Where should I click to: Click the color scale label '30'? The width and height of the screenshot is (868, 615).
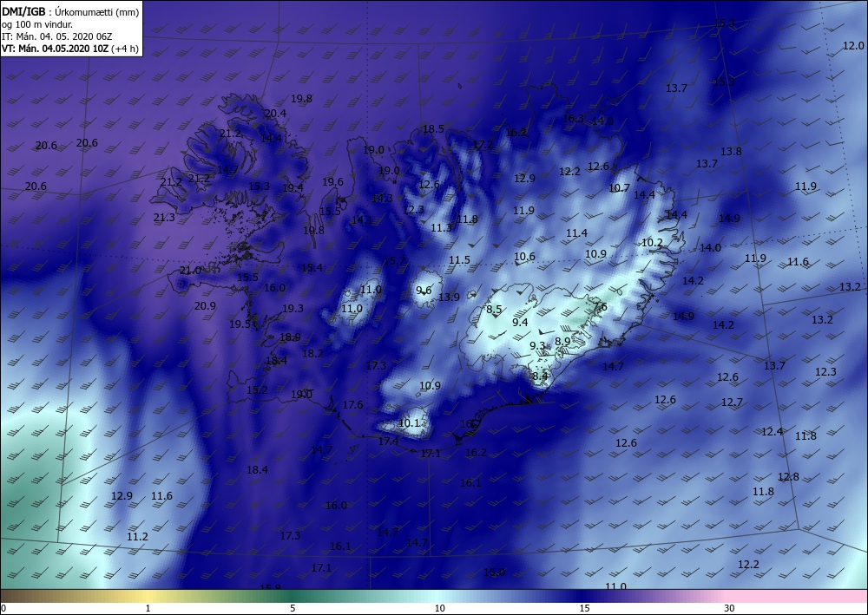(x=729, y=609)
